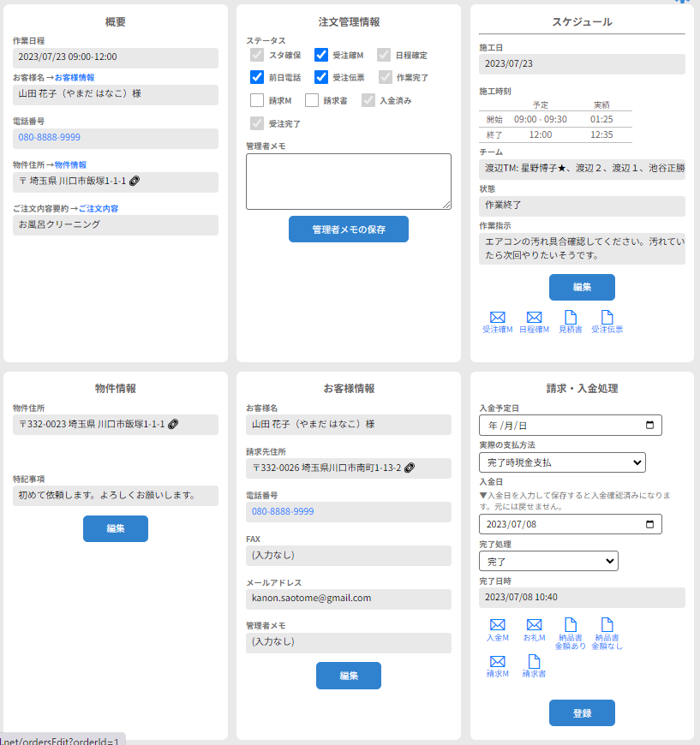Click the 受注伝票 document icon in スケジュール
This screenshot has height=745, width=700.
607,318
